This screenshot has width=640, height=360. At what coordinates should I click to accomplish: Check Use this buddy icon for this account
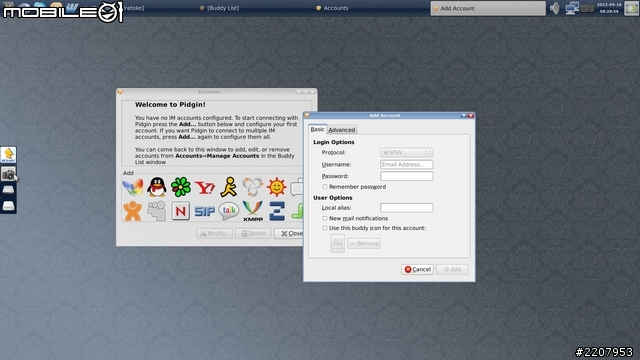click(x=325, y=228)
